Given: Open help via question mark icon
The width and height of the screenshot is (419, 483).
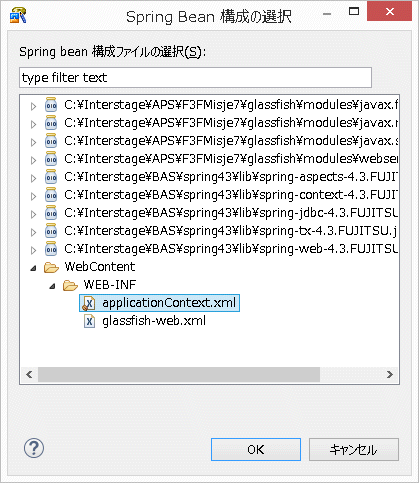Looking at the screenshot, I should pos(34,448).
